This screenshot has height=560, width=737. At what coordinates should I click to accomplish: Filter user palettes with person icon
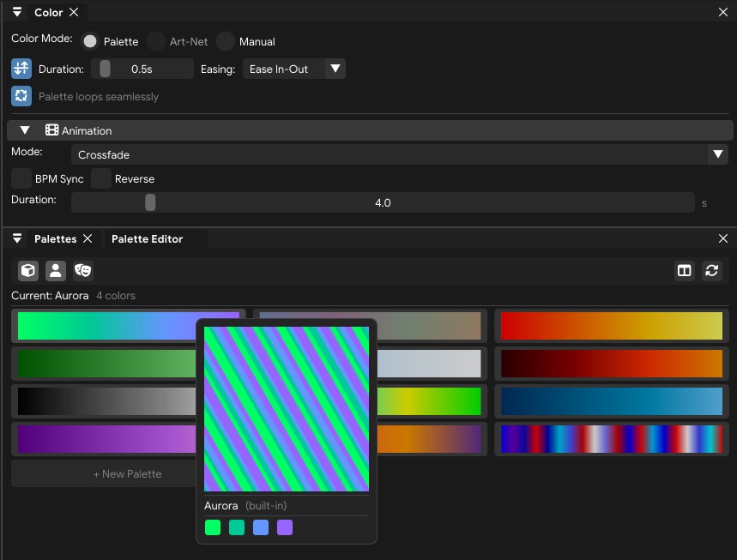pyautogui.click(x=56, y=271)
